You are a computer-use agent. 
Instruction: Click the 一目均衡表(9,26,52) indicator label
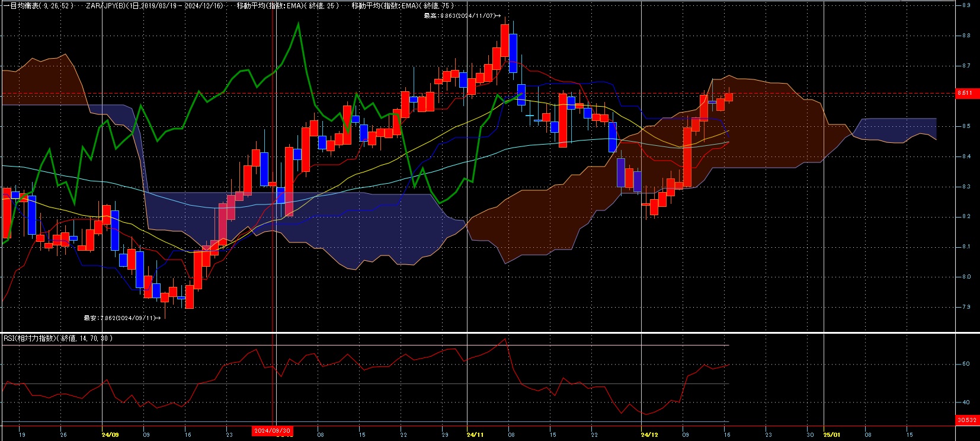point(39,5)
